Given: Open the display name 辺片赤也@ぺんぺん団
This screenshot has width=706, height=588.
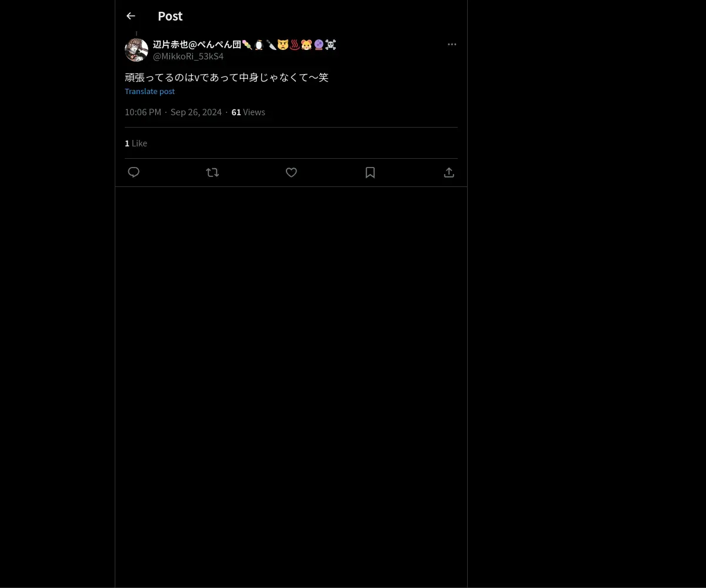Looking at the screenshot, I should pos(197,45).
